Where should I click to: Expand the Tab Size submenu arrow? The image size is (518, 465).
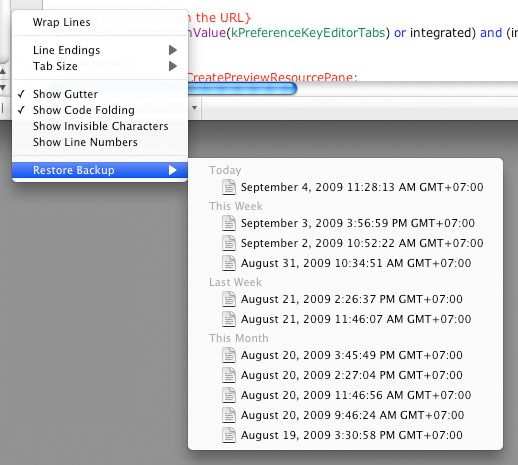tap(173, 66)
